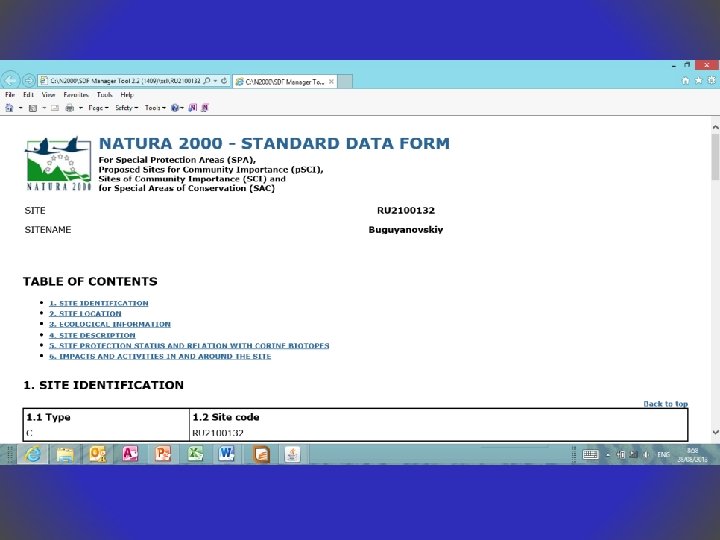Open File Explorer from the taskbar
Viewport: 720px width, 540px height.
pos(65,455)
